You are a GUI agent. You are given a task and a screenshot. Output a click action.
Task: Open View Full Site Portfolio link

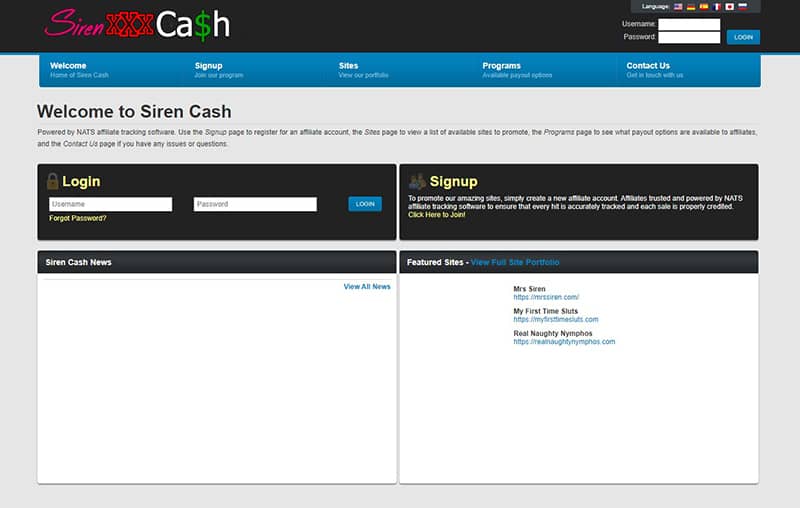pyautogui.click(x=515, y=262)
